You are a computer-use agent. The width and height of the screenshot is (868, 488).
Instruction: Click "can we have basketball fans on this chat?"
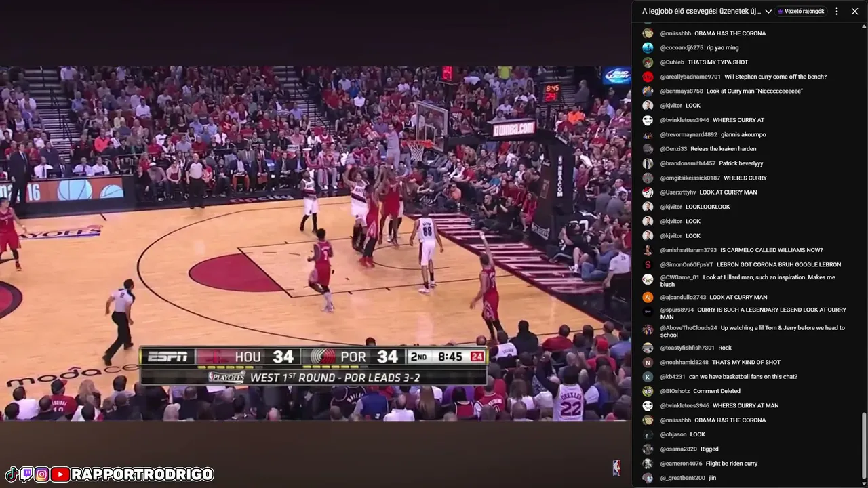(743, 377)
